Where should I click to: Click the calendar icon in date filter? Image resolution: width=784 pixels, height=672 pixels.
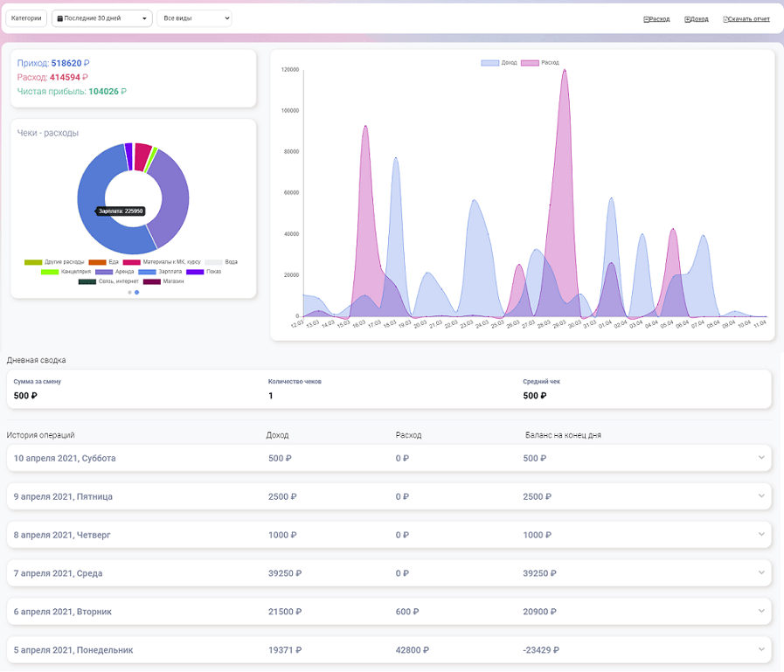click(x=59, y=18)
